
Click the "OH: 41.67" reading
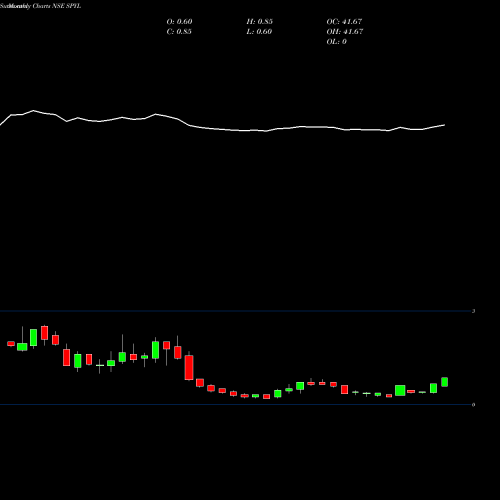(345, 32)
